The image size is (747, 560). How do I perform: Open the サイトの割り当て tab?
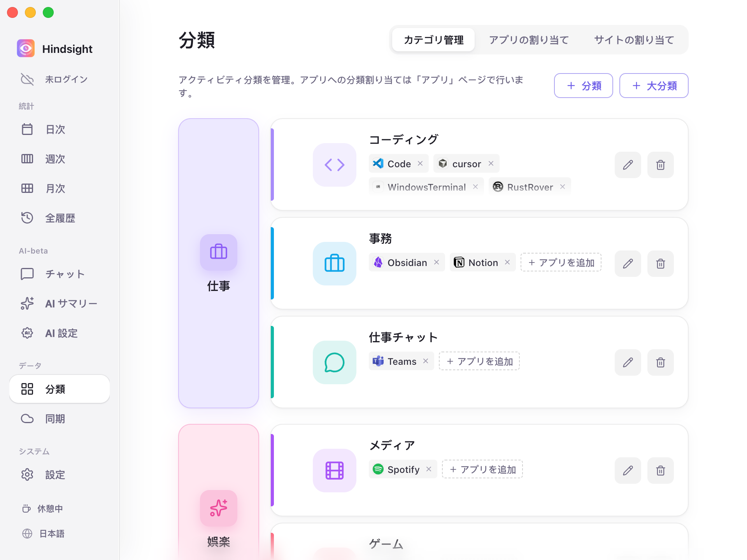click(634, 40)
